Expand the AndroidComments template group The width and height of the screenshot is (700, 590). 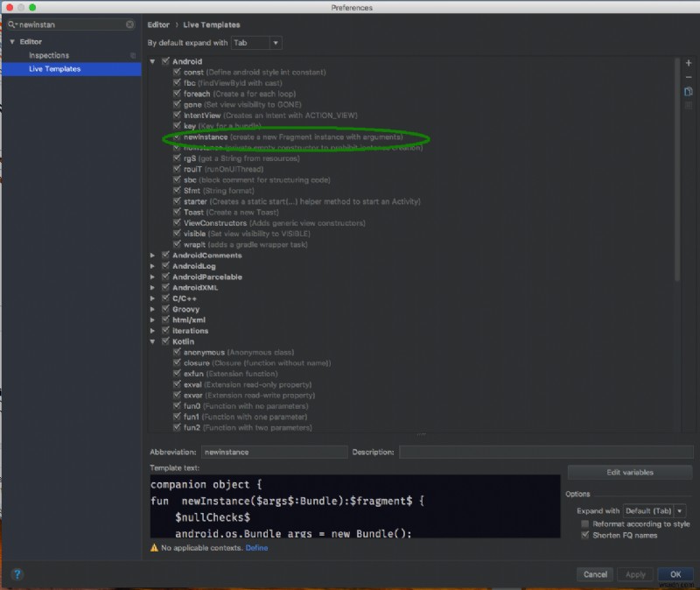(x=154, y=255)
